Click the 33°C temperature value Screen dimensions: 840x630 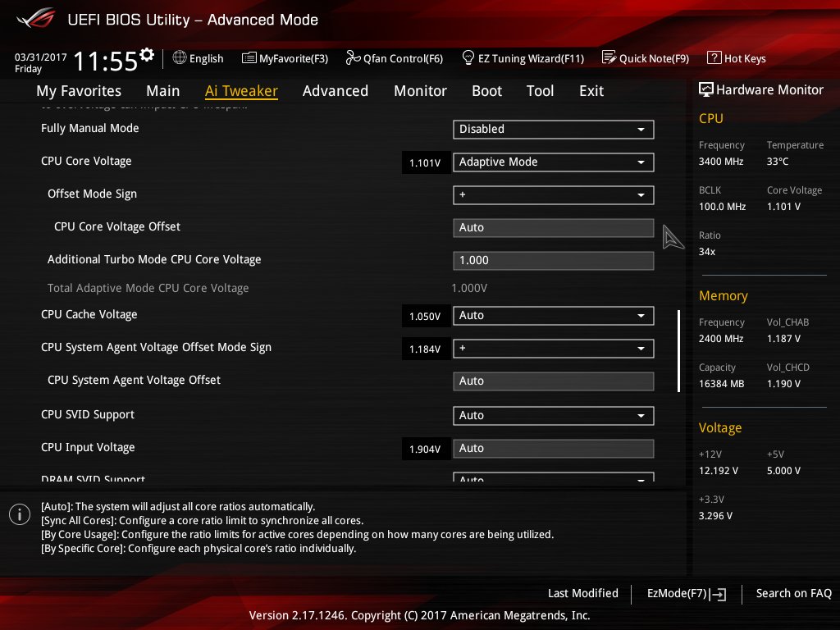tap(778, 162)
